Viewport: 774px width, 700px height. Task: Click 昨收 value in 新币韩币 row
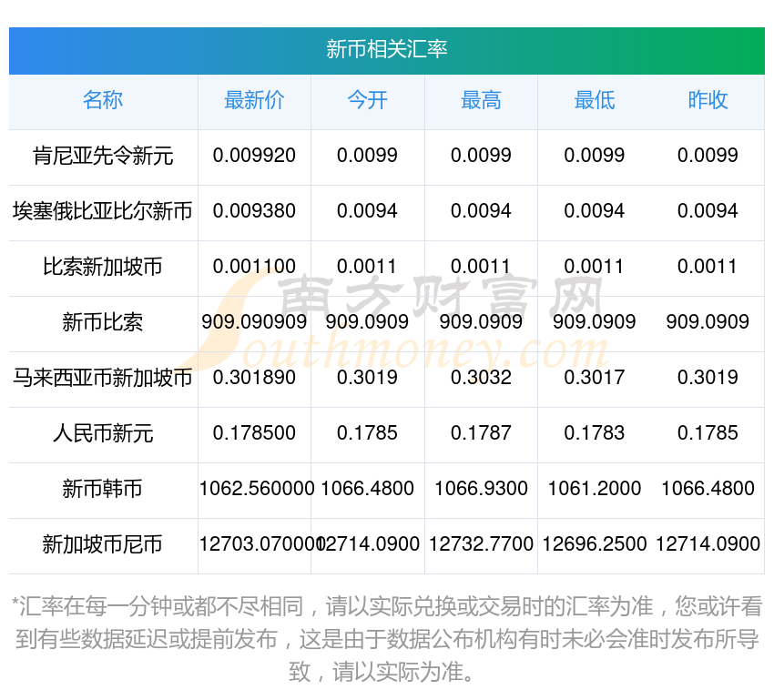point(708,489)
